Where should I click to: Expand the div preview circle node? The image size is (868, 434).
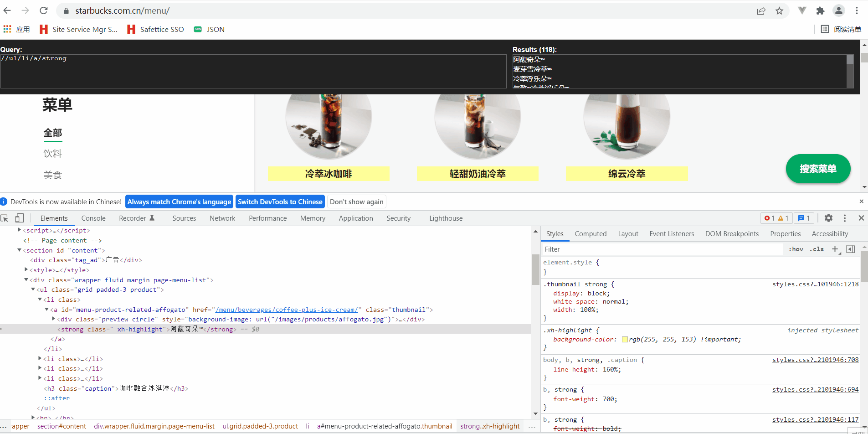tap(53, 319)
